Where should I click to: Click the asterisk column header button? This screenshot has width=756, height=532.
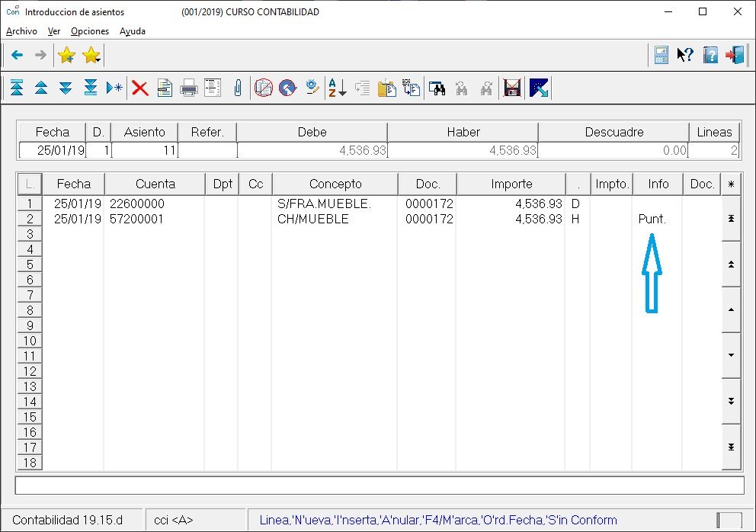pos(731,184)
